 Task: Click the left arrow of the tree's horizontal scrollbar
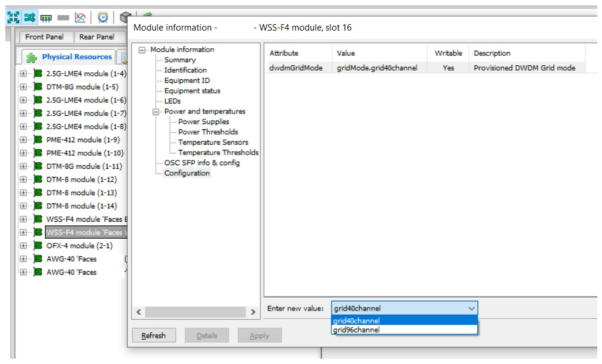[139, 312]
